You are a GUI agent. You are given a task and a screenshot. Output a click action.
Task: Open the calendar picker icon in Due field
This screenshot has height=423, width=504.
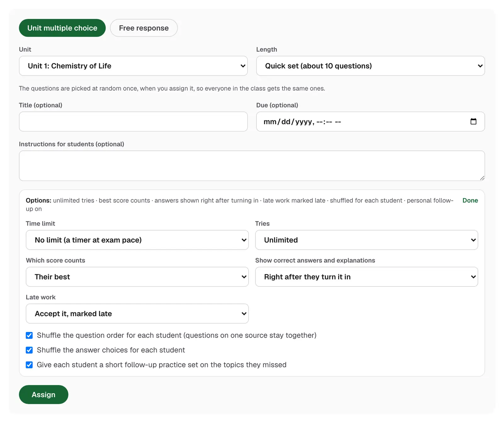[473, 122]
